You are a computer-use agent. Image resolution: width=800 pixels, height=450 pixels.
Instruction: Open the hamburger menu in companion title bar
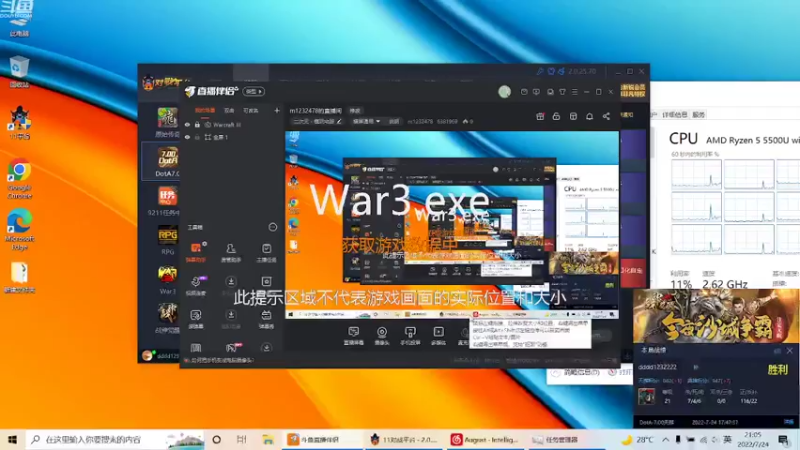[574, 92]
